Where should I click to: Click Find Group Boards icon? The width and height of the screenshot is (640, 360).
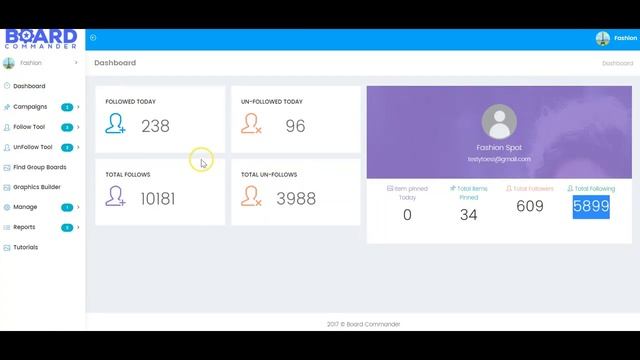(x=7, y=167)
